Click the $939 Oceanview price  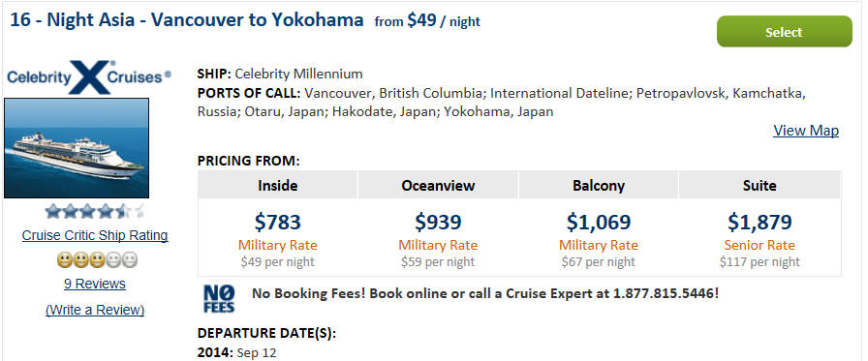[x=438, y=223]
